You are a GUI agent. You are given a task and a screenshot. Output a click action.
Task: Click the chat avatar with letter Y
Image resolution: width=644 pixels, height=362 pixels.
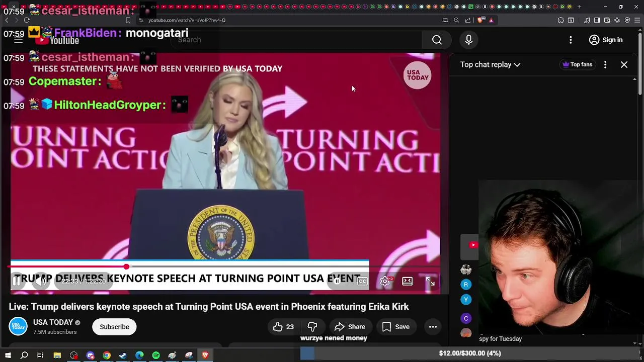pos(466,300)
